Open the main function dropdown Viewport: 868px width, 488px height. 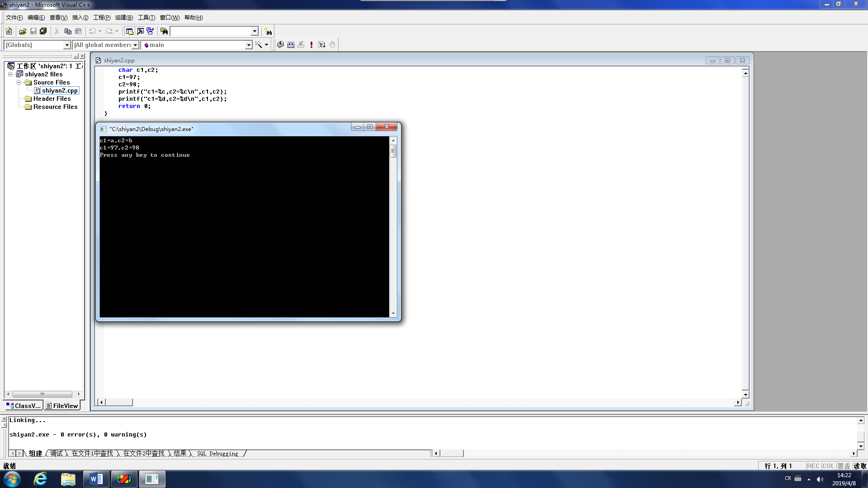pyautogui.click(x=248, y=45)
